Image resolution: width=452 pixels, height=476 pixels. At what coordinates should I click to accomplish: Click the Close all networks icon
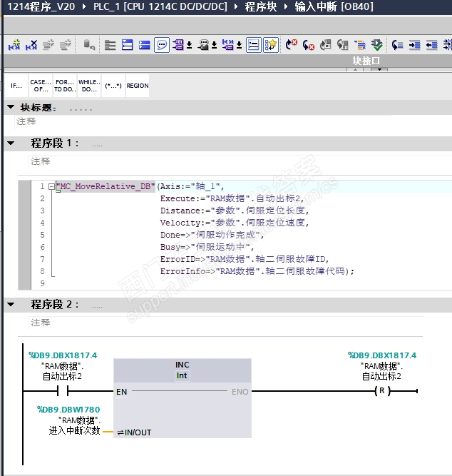pyautogui.click(x=127, y=45)
